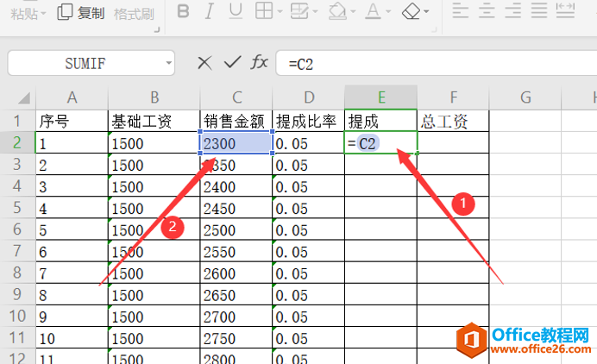Click cell containing 2450
597x364 pixels.
pos(236,208)
